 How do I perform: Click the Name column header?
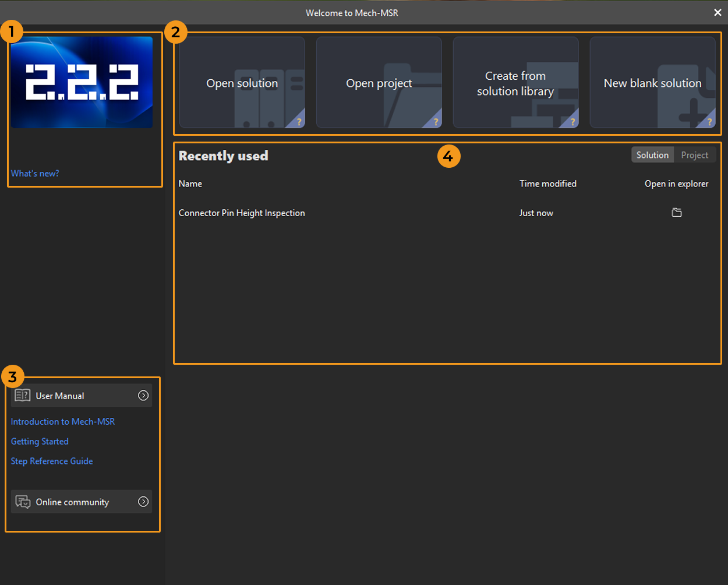190,184
